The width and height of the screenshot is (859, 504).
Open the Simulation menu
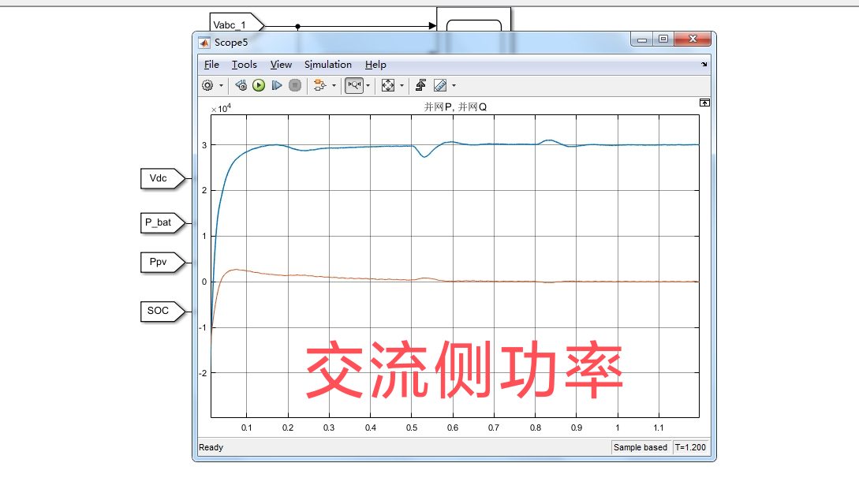tap(328, 65)
